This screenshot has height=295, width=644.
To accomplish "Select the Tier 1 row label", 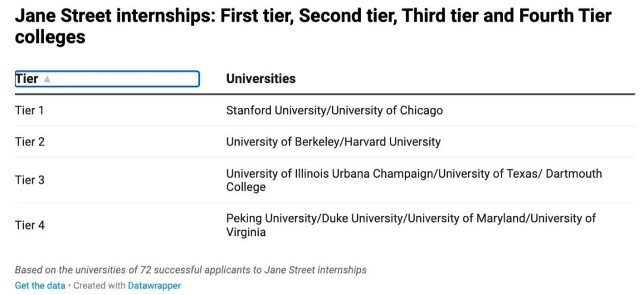I will [x=29, y=110].
